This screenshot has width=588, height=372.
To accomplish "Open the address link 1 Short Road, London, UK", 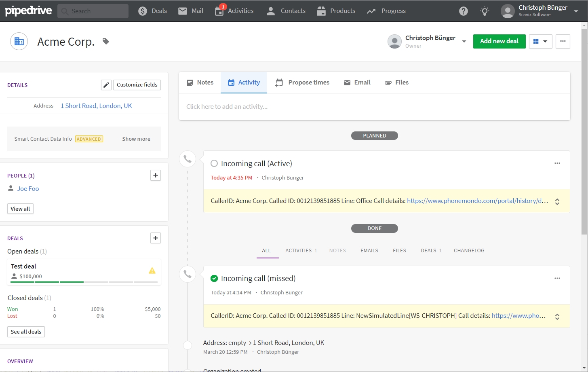I will tap(96, 106).
